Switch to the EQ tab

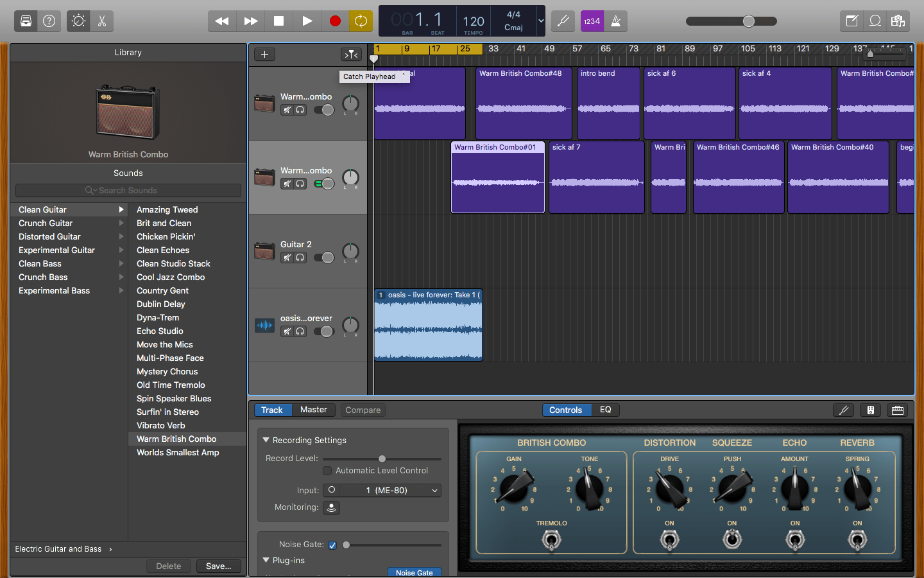point(605,410)
